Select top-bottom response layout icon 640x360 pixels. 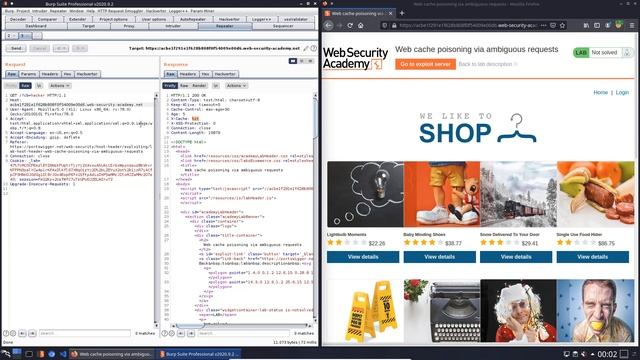coord(302,61)
